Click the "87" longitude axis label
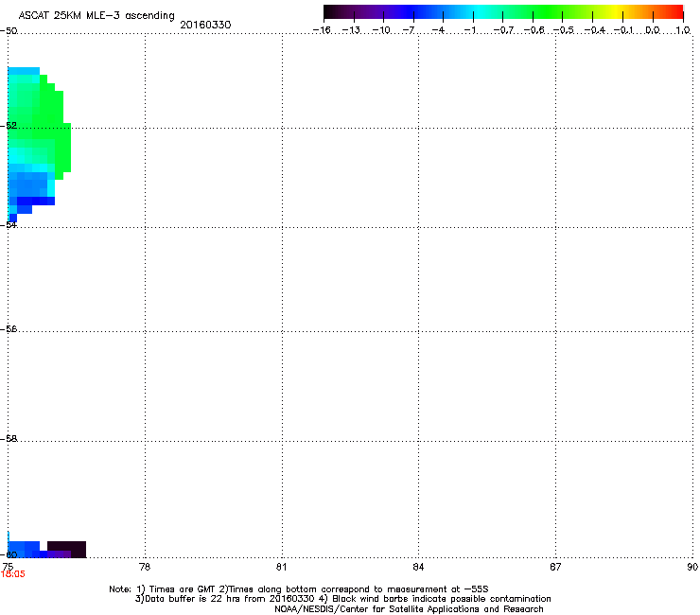 (x=555, y=567)
